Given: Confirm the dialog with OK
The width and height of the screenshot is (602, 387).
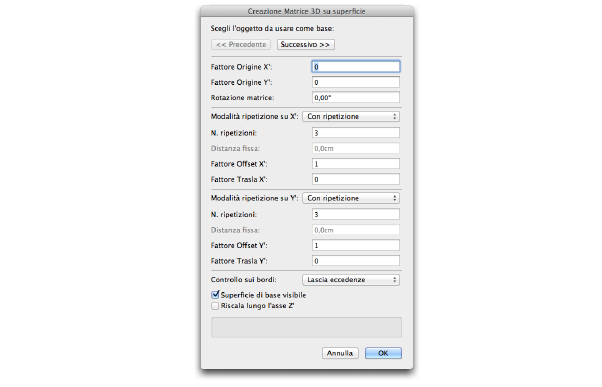Looking at the screenshot, I should coord(383,353).
